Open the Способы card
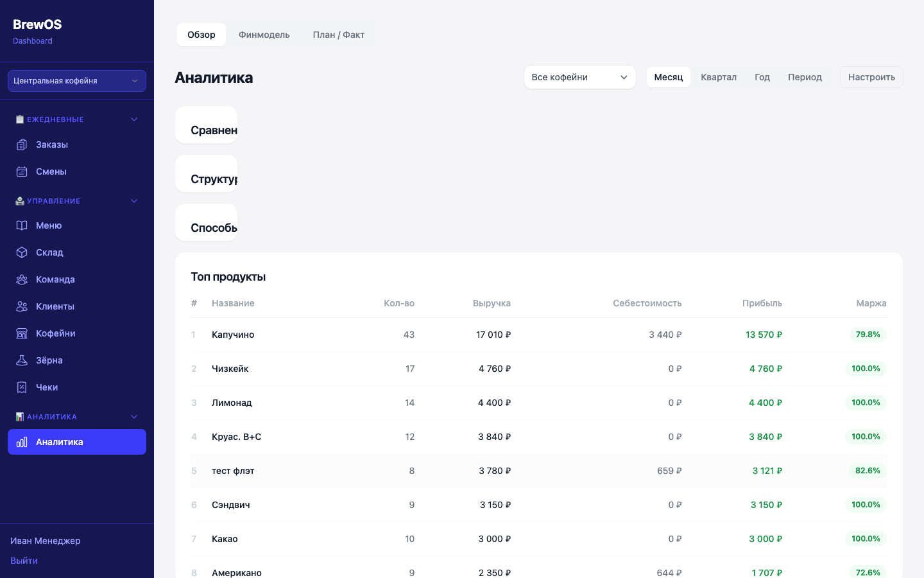924x578 pixels. (x=207, y=223)
